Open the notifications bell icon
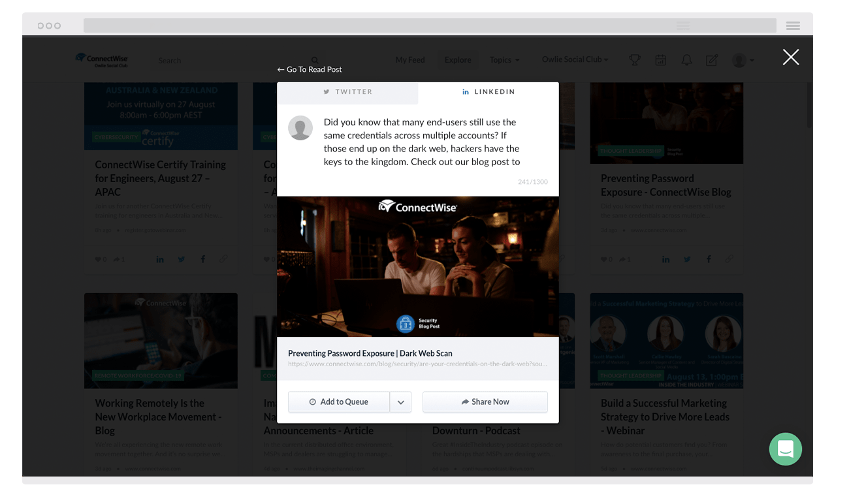The height and width of the screenshot is (504, 849). [686, 60]
